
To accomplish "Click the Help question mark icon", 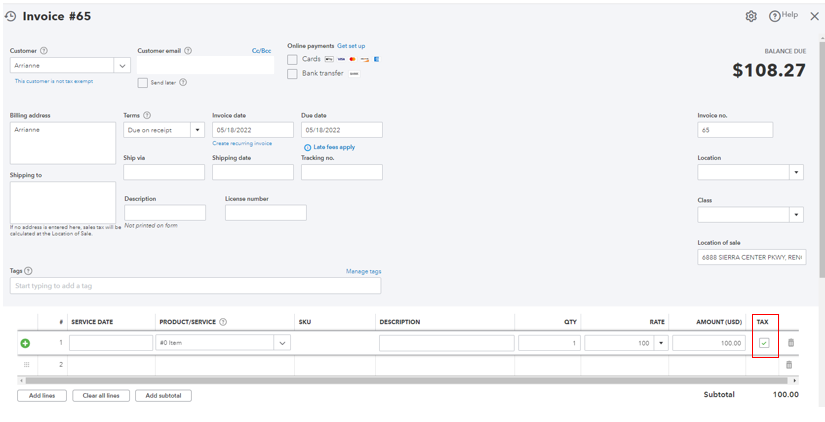I will click(774, 16).
